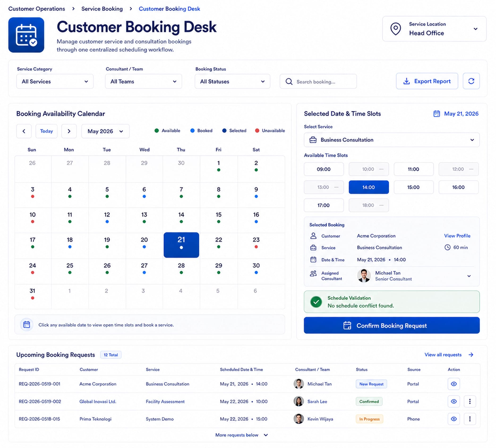Screen dimensions: 496x448
Task: Click the Date & Time calendar icon
Action: (313, 259)
